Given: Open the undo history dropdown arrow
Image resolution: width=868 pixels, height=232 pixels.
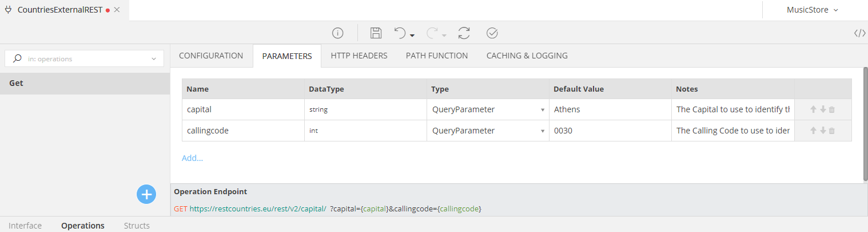Looking at the screenshot, I should pyautogui.click(x=412, y=36).
